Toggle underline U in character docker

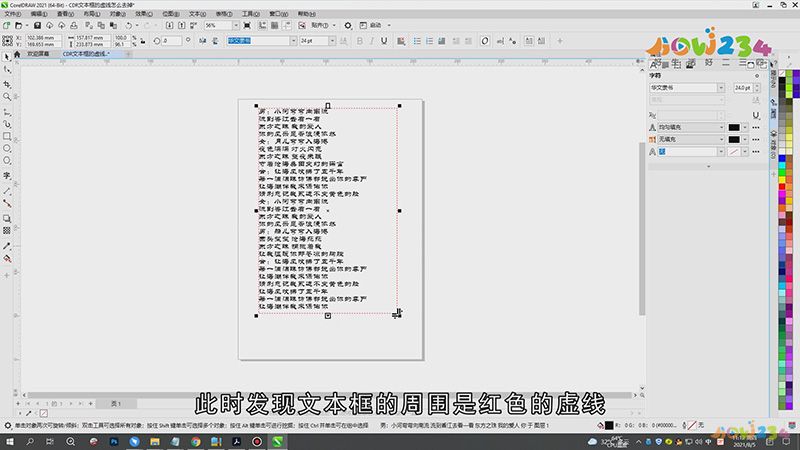coord(756,115)
